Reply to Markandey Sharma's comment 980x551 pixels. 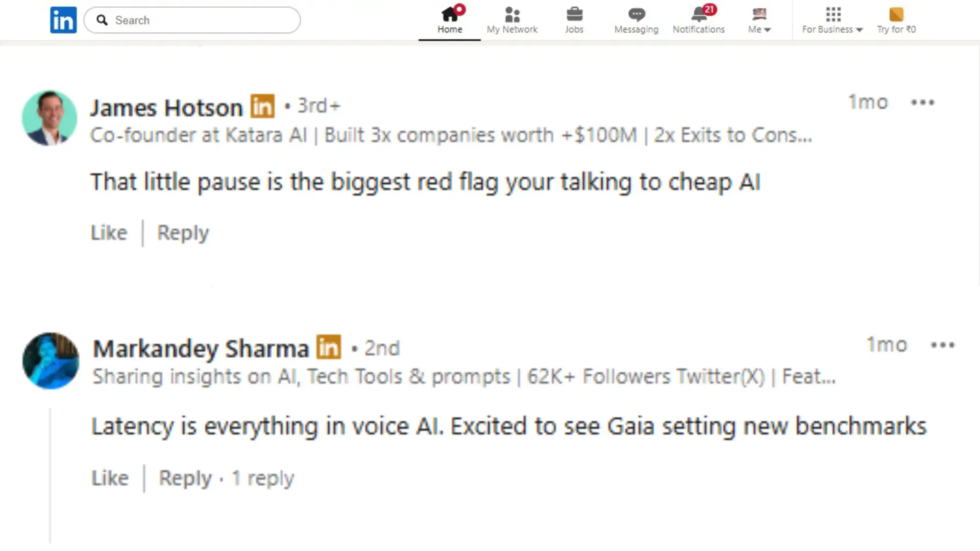pyautogui.click(x=185, y=478)
